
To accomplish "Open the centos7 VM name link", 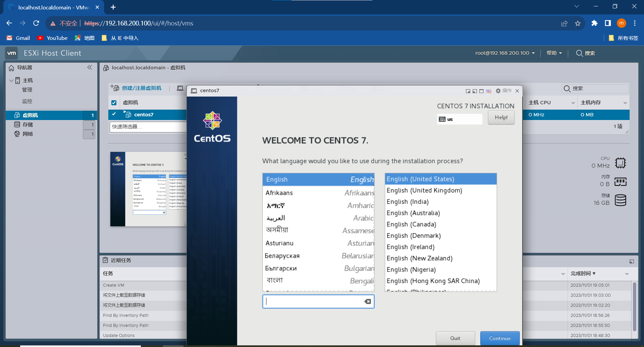I will 144,114.
